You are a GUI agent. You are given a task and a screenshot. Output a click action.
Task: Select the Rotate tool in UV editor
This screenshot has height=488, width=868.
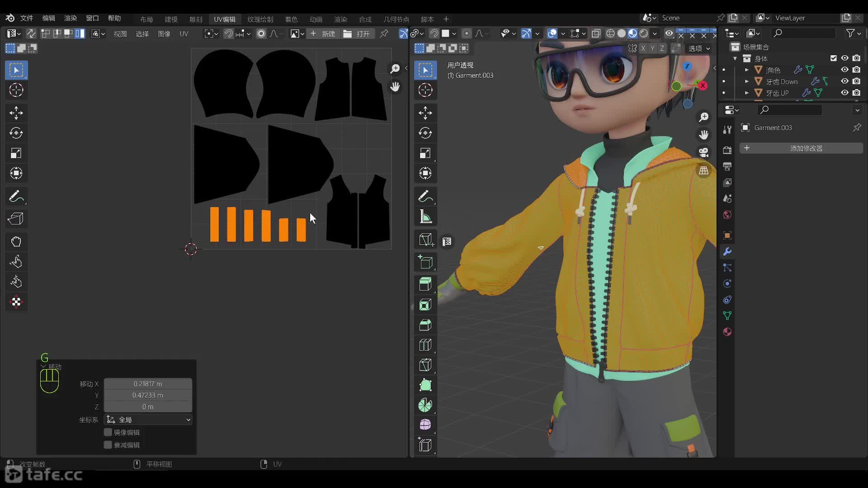point(16,133)
